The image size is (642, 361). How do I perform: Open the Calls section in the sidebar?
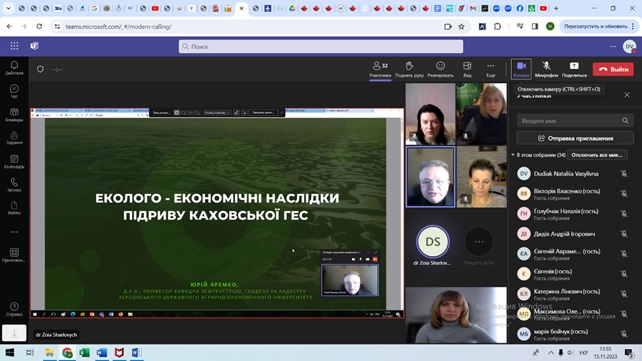pos(14,185)
